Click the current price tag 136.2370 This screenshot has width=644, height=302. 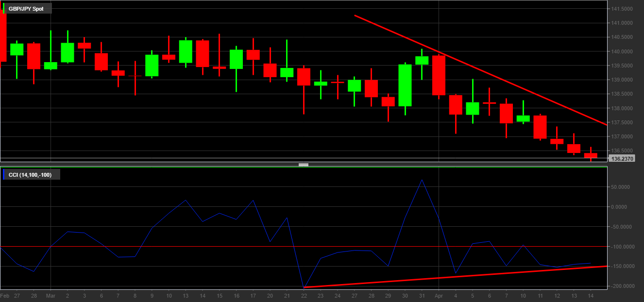coord(623,159)
